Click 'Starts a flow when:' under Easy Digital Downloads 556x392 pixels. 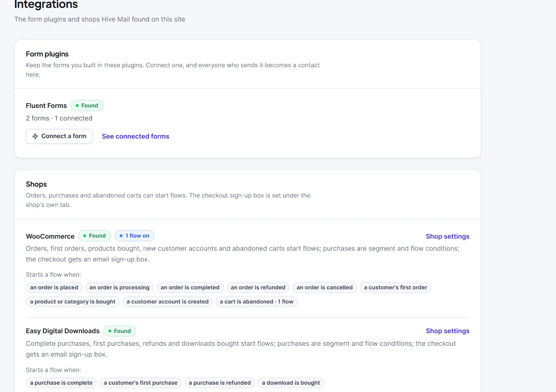tap(54, 370)
